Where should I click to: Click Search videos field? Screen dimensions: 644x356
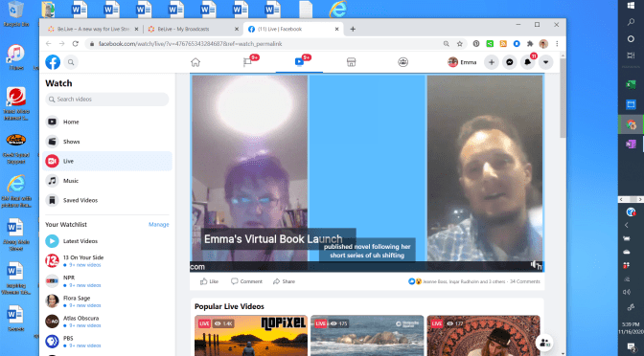pos(107,100)
